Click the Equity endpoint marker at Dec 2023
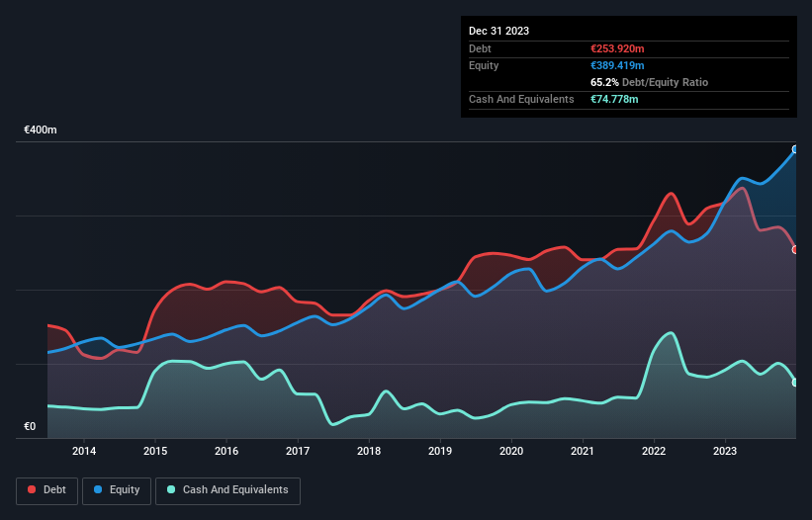This screenshot has height=520, width=812. (x=795, y=149)
